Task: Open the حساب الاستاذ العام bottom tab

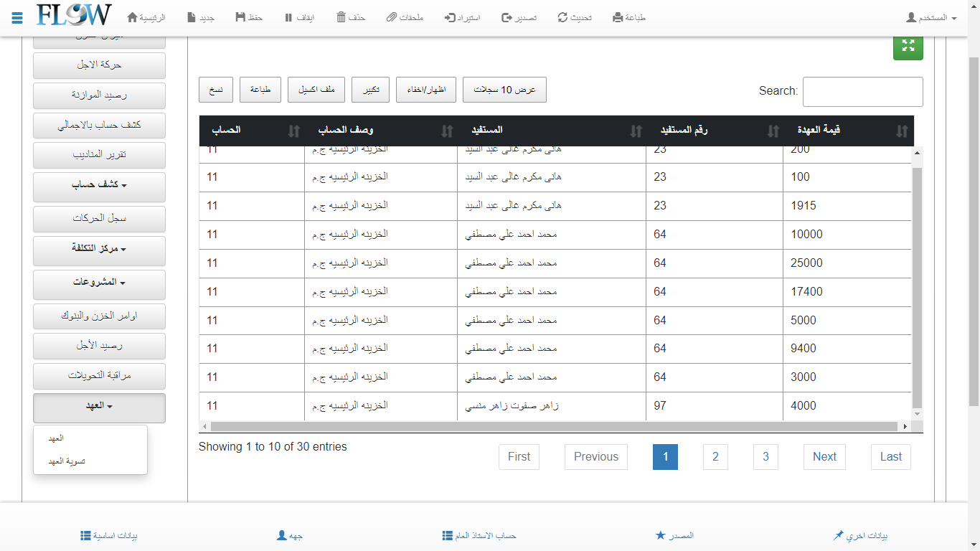Action: click(x=479, y=536)
